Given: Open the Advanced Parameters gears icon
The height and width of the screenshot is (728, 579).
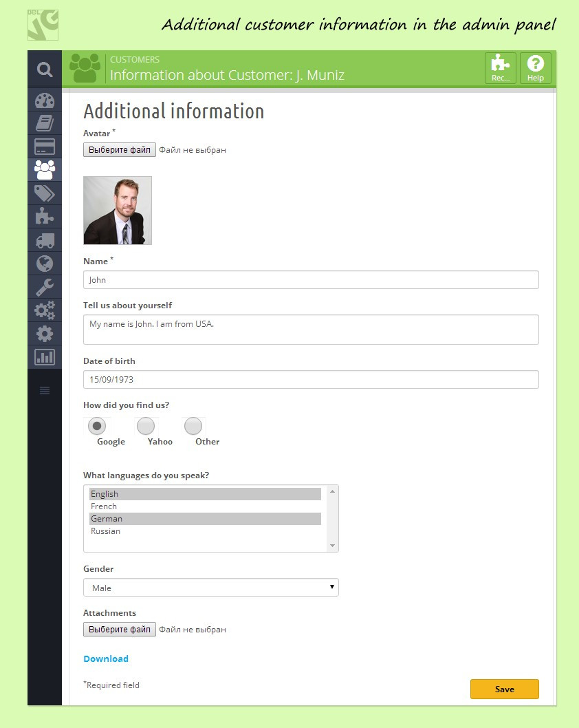Looking at the screenshot, I should click(x=45, y=310).
